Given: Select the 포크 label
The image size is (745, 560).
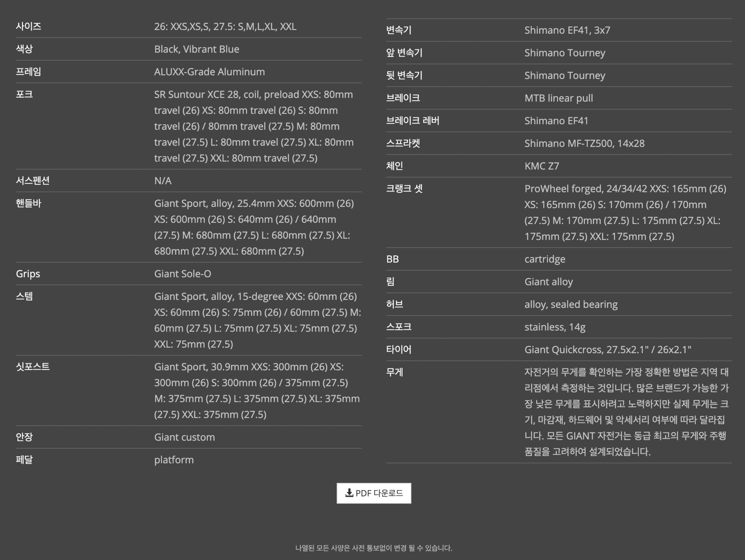Looking at the screenshot, I should 24,94.
